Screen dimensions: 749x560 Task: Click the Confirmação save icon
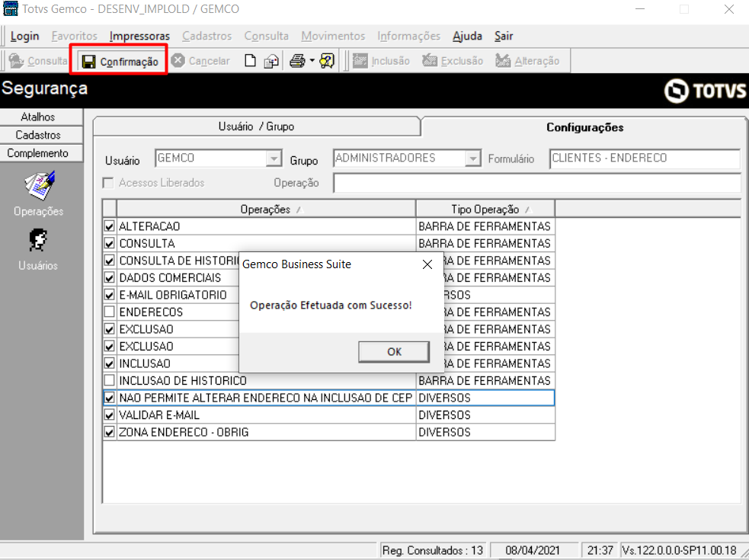click(89, 62)
